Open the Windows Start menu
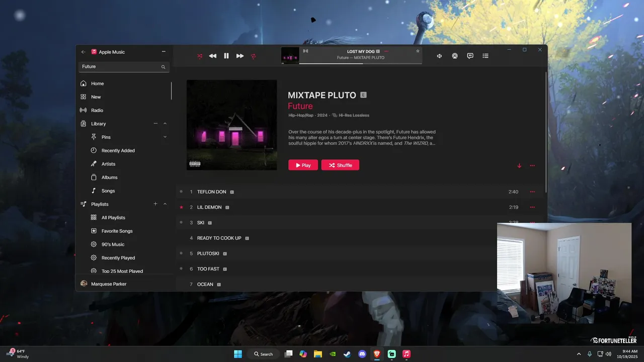Viewport: 644px width, 362px height. [x=237, y=354]
